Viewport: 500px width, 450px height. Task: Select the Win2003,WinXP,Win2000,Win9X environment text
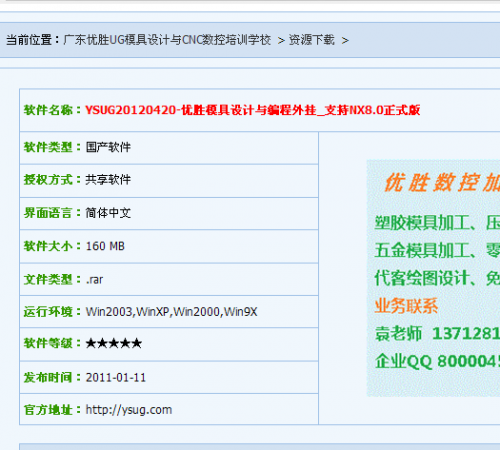coord(172,312)
